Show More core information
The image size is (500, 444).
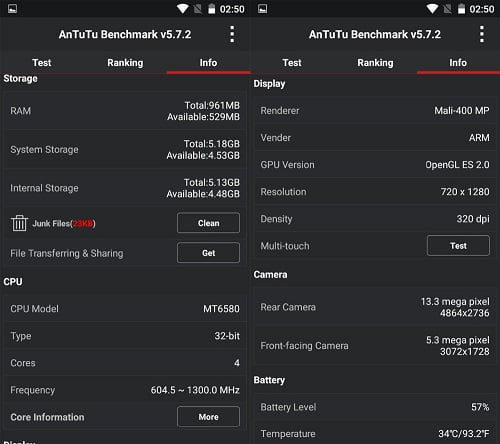208,417
